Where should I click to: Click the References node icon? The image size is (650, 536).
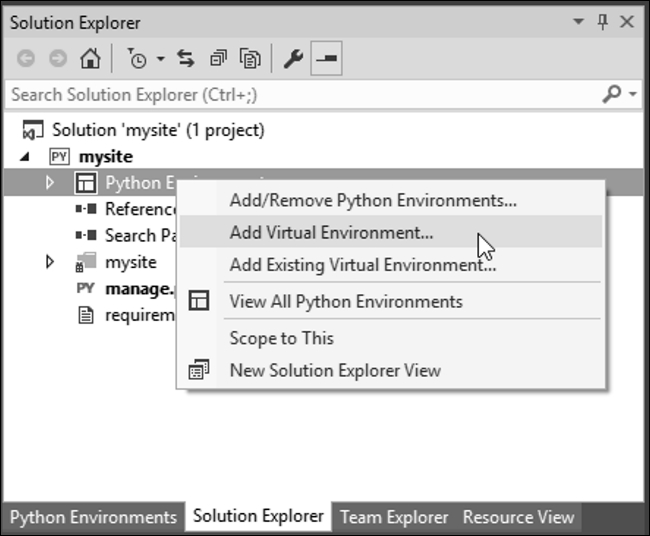(86, 209)
